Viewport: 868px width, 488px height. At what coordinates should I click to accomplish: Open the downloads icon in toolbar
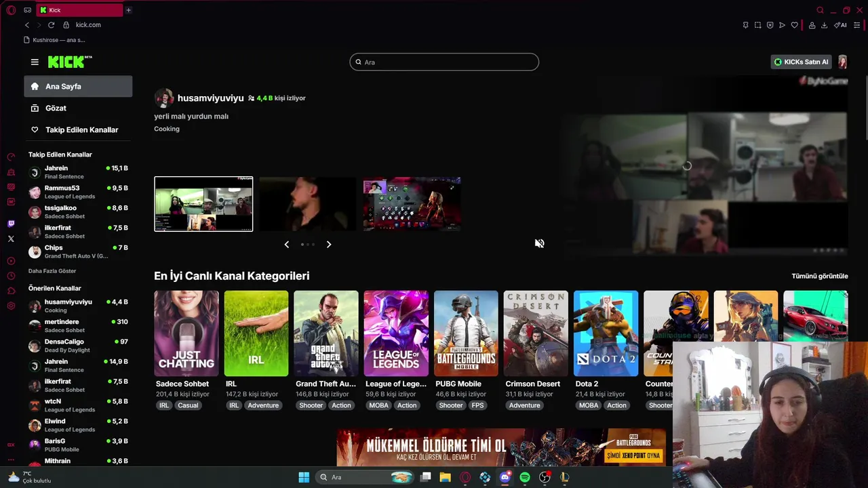point(824,25)
